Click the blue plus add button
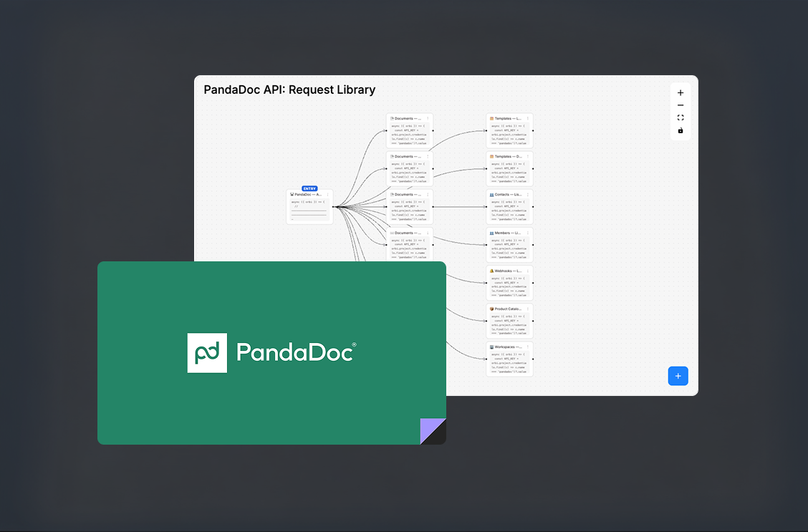Viewport: 808px width, 532px height. point(678,376)
